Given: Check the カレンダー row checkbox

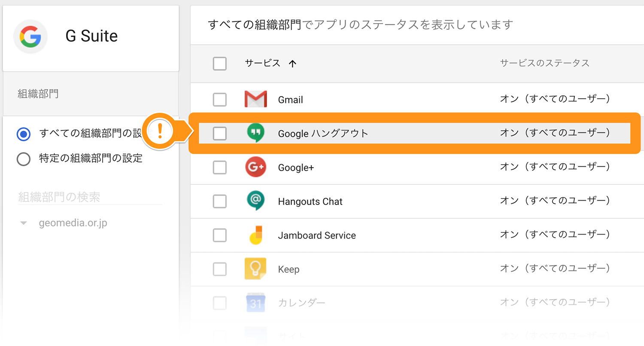Looking at the screenshot, I should (x=220, y=303).
